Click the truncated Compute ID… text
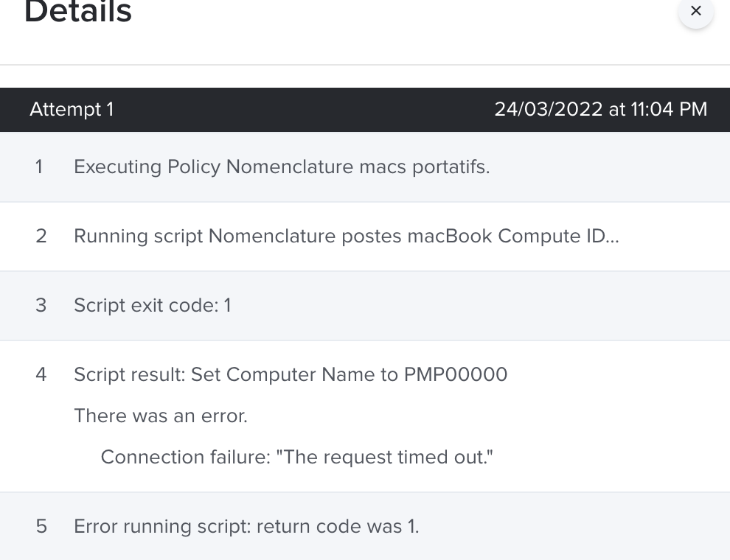 coord(559,237)
